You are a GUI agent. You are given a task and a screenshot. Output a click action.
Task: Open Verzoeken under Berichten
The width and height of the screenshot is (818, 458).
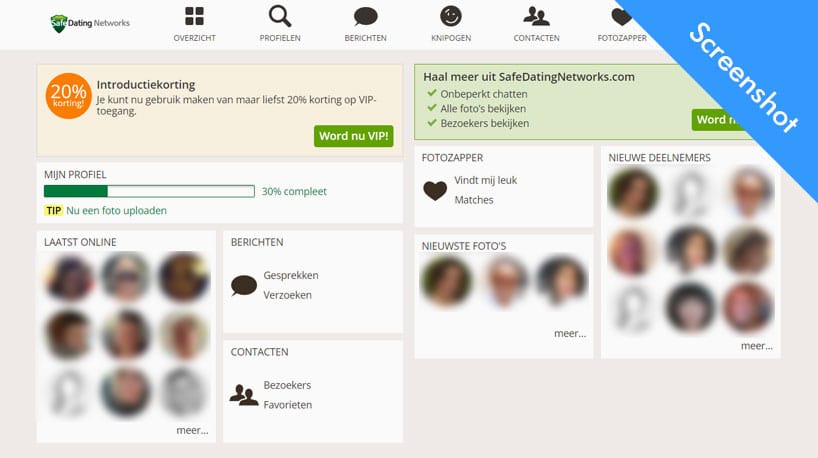click(x=287, y=295)
